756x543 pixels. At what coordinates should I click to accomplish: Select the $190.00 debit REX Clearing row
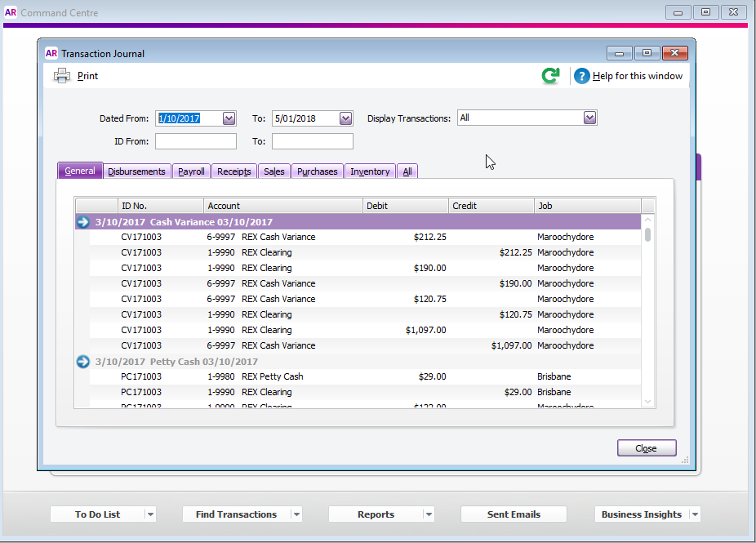[x=365, y=268]
